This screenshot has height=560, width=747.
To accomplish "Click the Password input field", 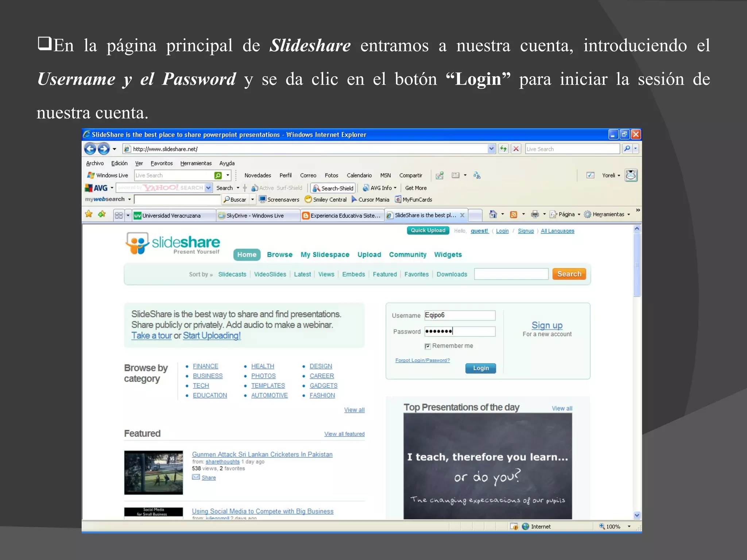I will tap(460, 331).
